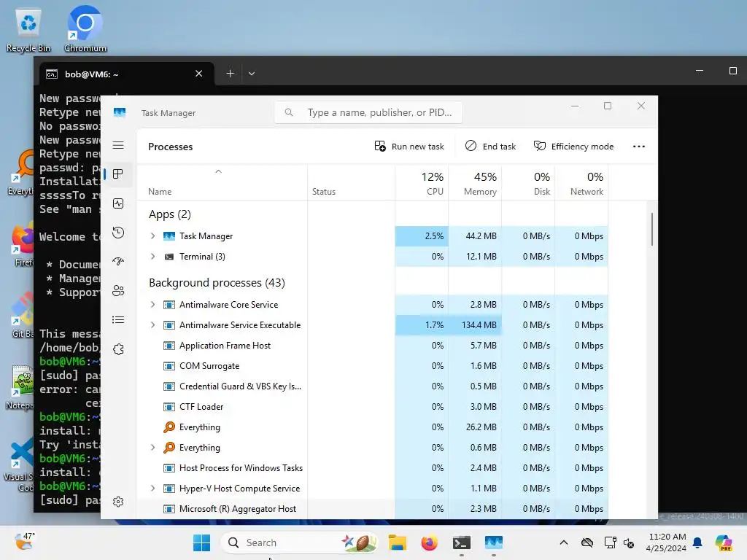This screenshot has width=747, height=560.
Task: Click the processes list vertical scrollbar
Action: tap(651, 229)
